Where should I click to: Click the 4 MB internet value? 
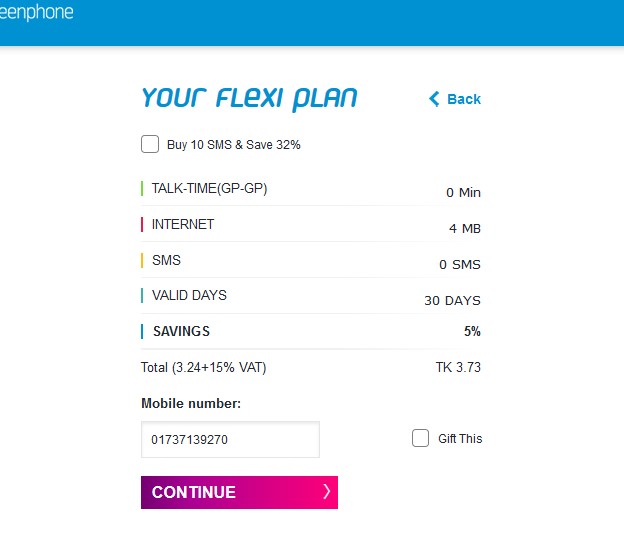[465, 229]
